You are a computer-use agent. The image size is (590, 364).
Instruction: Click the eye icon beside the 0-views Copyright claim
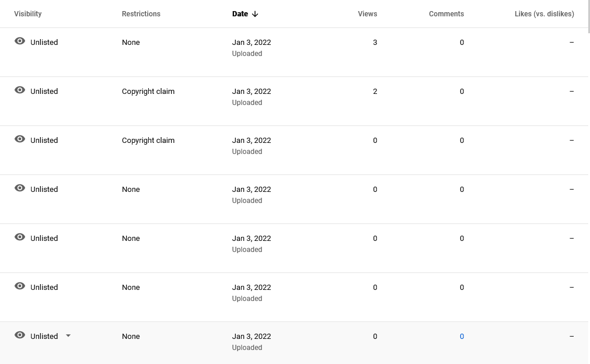click(20, 139)
